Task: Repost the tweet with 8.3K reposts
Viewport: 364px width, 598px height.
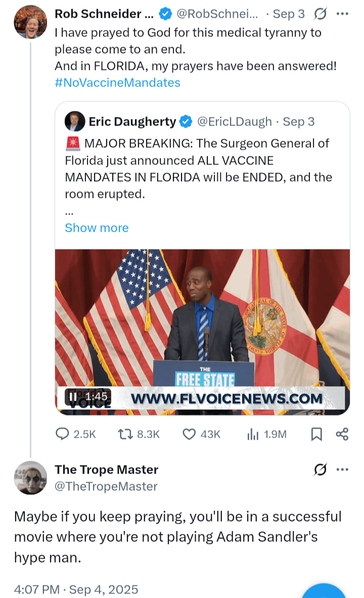Action: point(125,434)
